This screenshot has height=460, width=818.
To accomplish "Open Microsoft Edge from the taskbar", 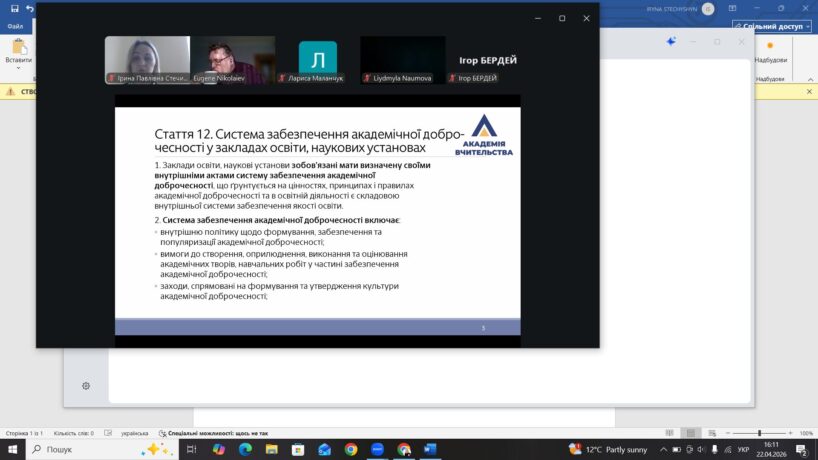I will (x=245, y=450).
